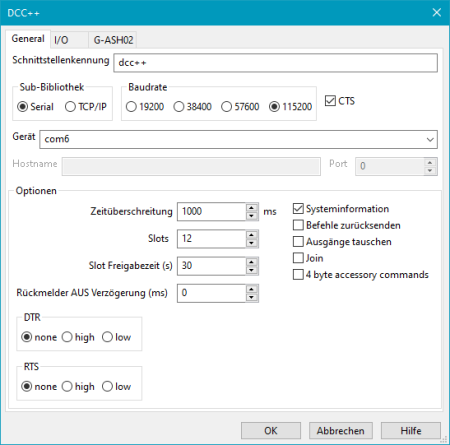Open the G-ASH02 tab
Viewport: 450px width, 445px height.
[113, 40]
